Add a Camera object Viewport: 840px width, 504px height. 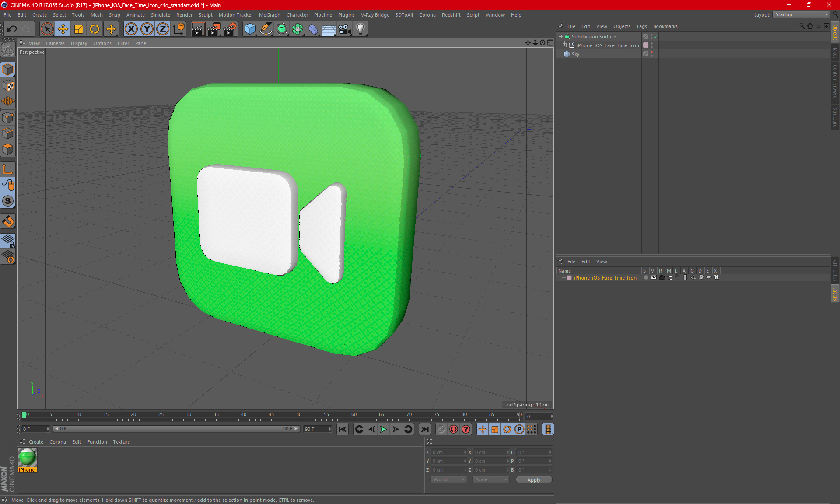click(345, 29)
